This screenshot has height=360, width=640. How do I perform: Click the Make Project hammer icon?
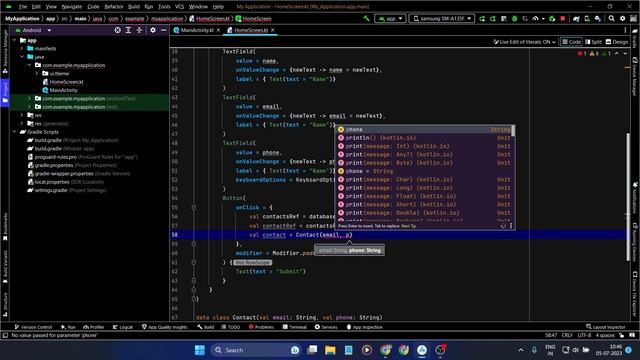[x=366, y=18]
